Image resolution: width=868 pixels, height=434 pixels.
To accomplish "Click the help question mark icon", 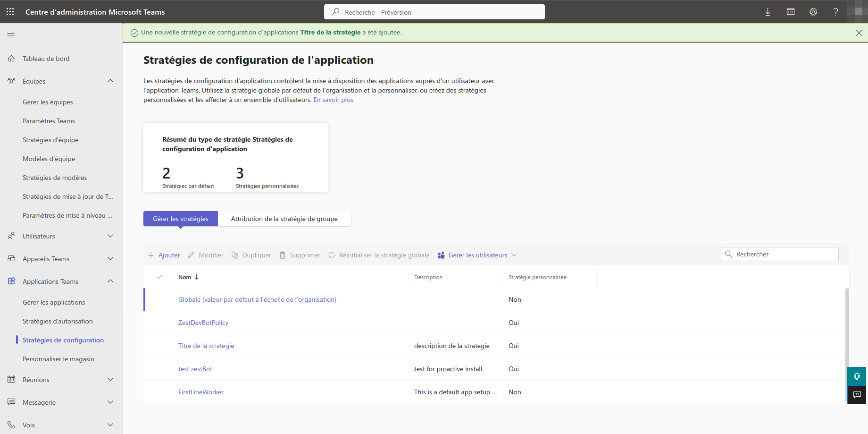I will tap(835, 12).
